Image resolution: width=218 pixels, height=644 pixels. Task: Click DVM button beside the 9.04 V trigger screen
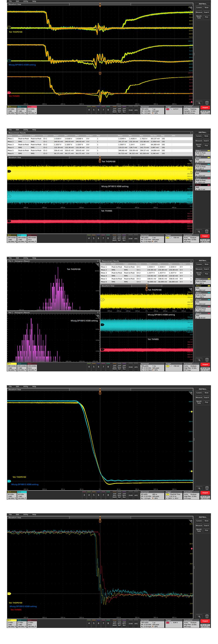click(131, 624)
